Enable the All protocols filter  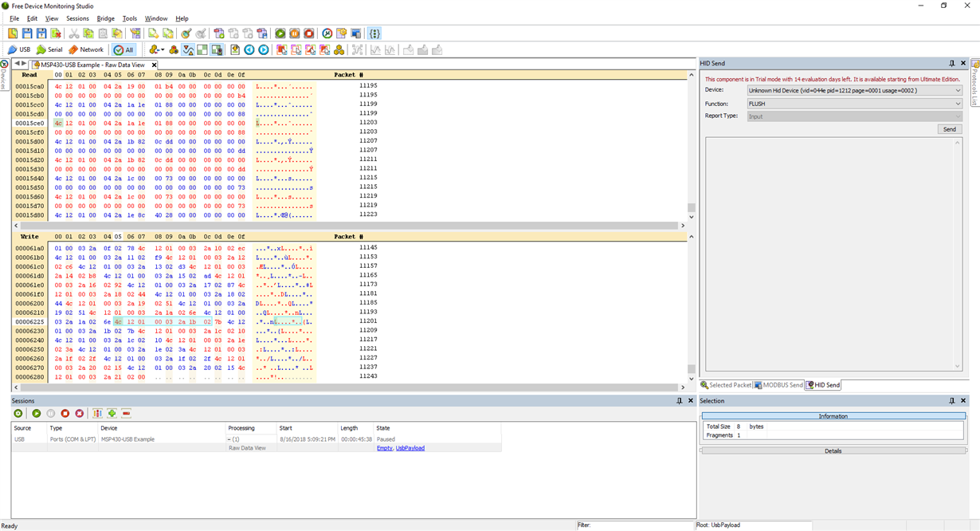[123, 49]
